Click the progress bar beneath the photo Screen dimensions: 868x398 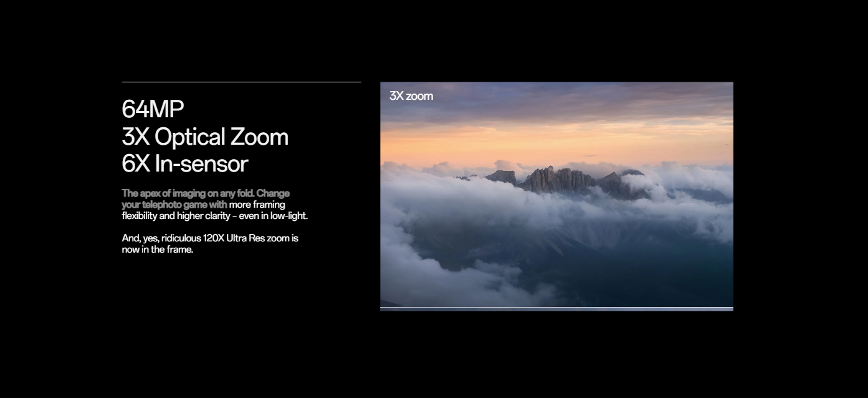556,309
